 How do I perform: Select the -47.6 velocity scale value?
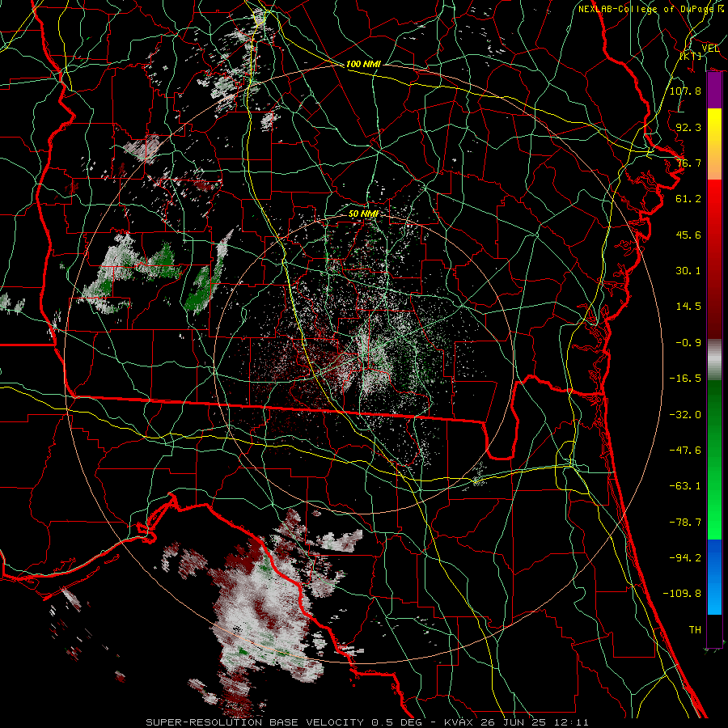(685, 451)
